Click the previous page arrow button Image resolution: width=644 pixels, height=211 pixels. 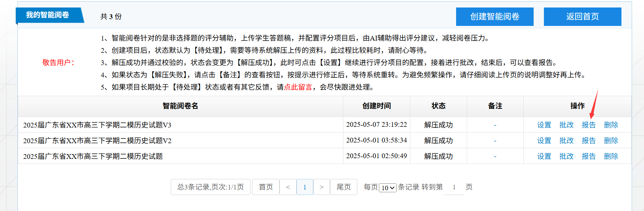click(x=288, y=187)
